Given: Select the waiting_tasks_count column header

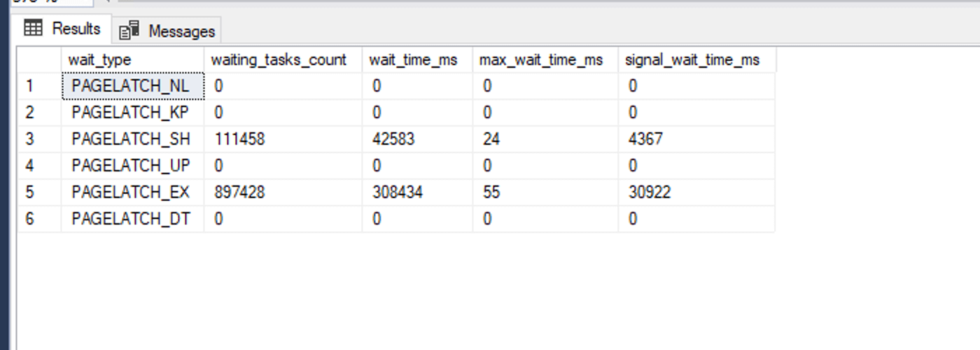Looking at the screenshot, I should (x=283, y=60).
